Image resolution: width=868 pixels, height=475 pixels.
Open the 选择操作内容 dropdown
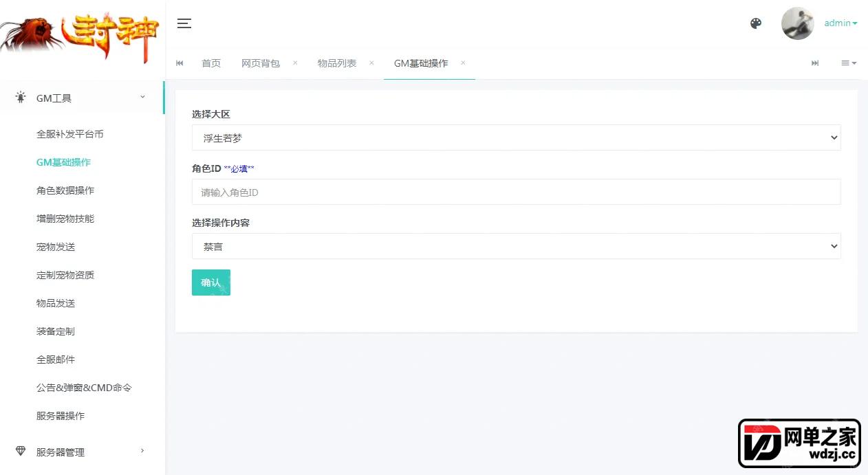pos(516,246)
